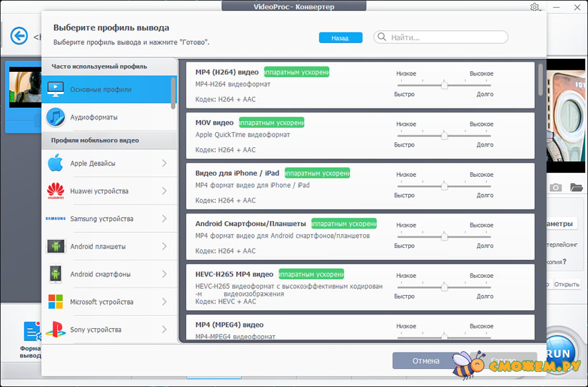Screen dimensions: 588x387
Task: Adjust quality slider for HEVC-H265 MP4 видео
Action: point(444,287)
